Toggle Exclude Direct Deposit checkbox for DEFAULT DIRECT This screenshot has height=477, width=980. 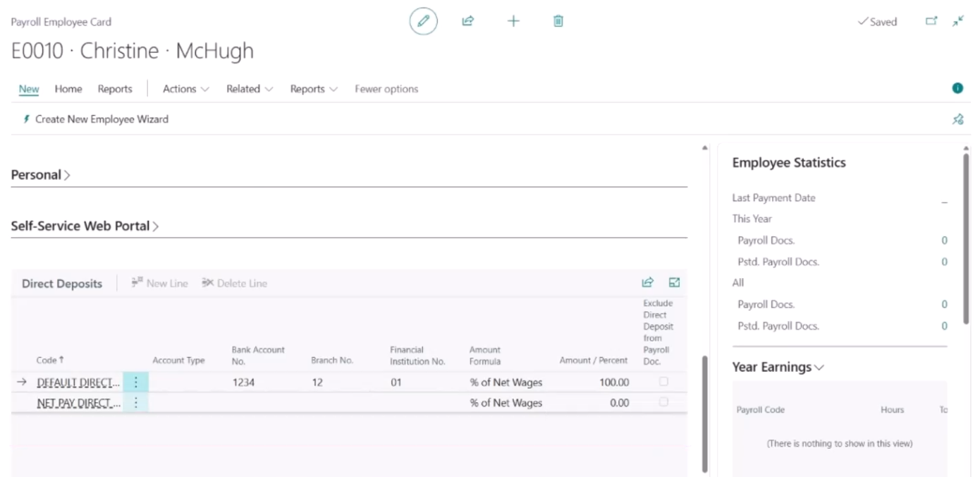click(x=663, y=382)
